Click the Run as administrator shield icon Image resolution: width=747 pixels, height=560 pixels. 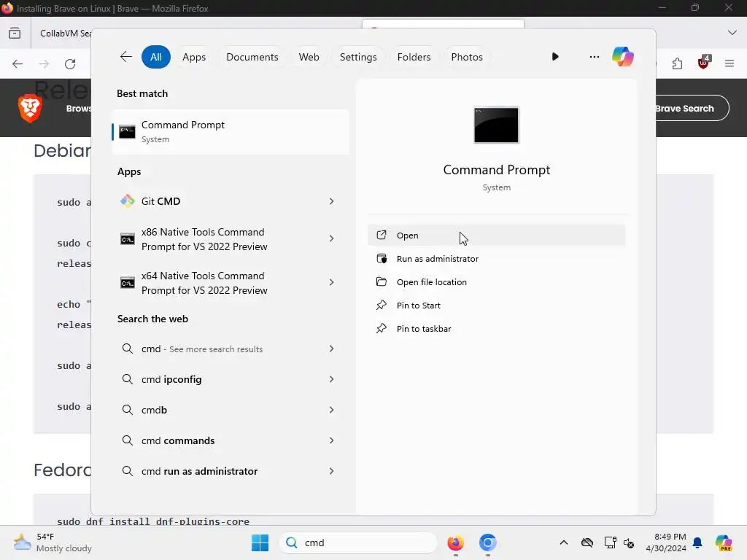(382, 258)
